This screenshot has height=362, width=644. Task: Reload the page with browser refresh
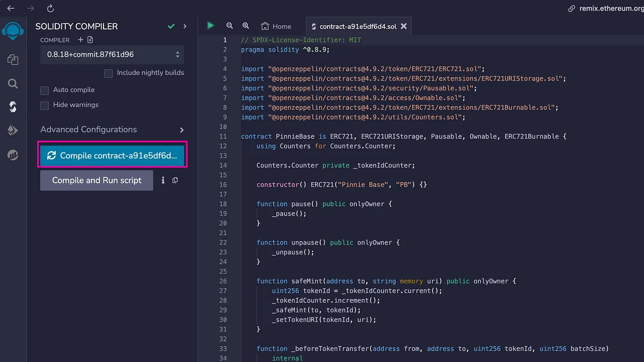[x=51, y=8]
